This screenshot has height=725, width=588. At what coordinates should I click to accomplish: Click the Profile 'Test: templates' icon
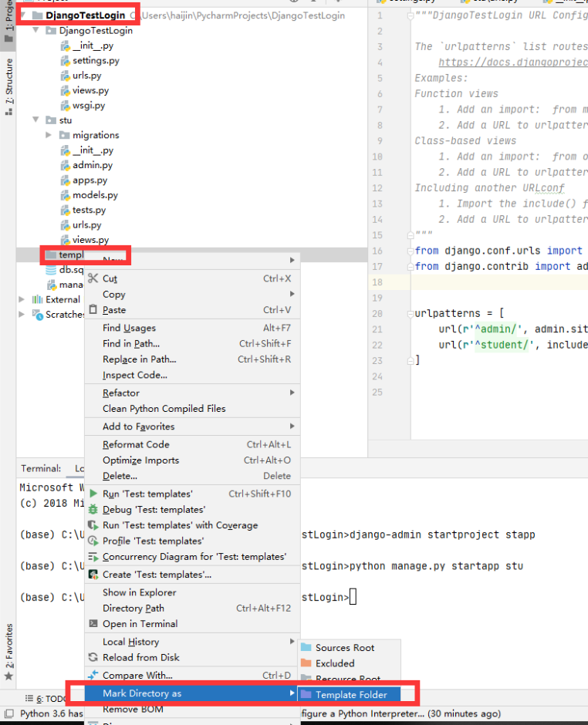(93, 541)
